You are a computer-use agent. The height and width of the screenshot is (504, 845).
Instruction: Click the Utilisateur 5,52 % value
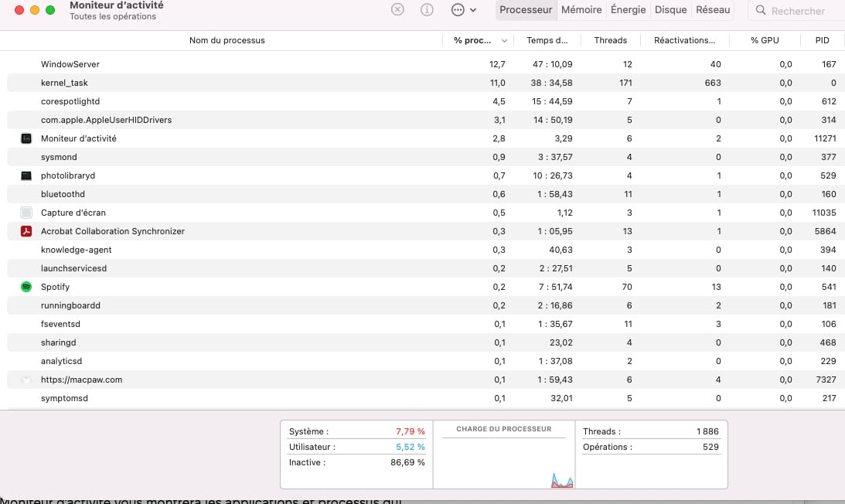pyautogui.click(x=410, y=447)
